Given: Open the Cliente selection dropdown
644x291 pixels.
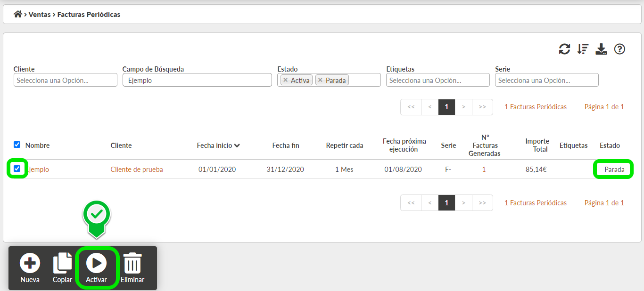Looking at the screenshot, I should click(65, 80).
